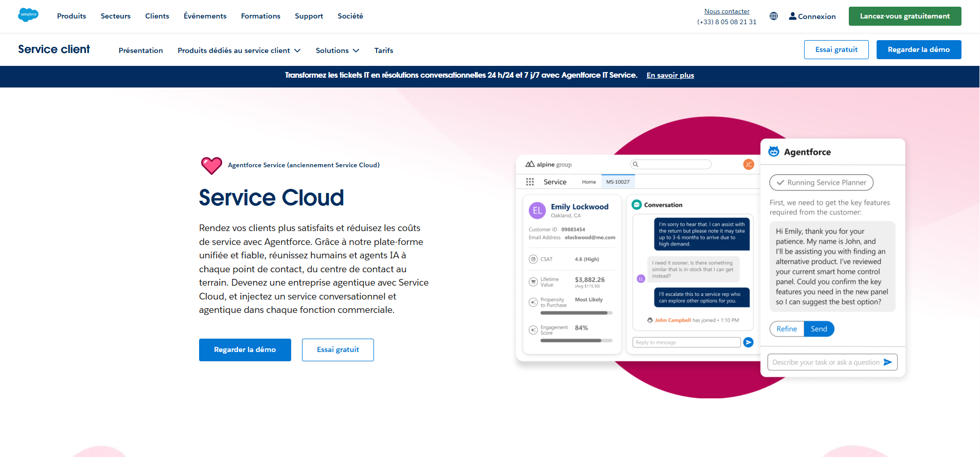Screen dimensions: 980x457
Task: Click the CSAT metric icon
Action: (x=533, y=259)
